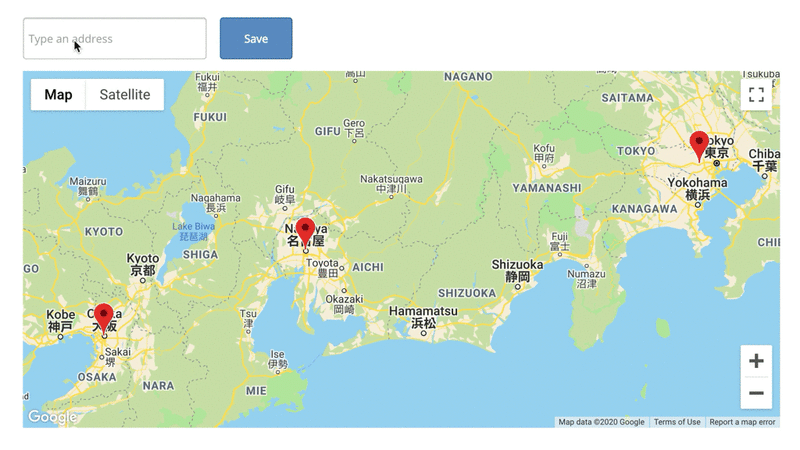Zoom in with the plus button

(x=756, y=361)
